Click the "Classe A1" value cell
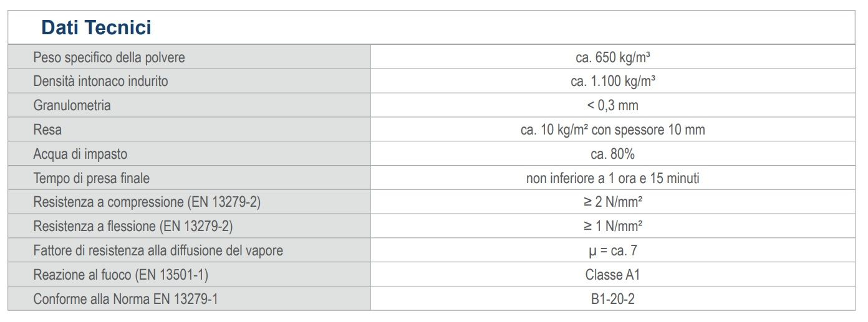Screen dimensions: 868x322 coord(613,275)
